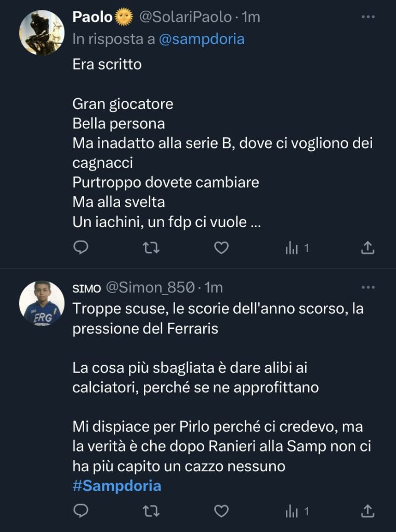Like SIMO's tweet about Pirlo

[x=221, y=512]
